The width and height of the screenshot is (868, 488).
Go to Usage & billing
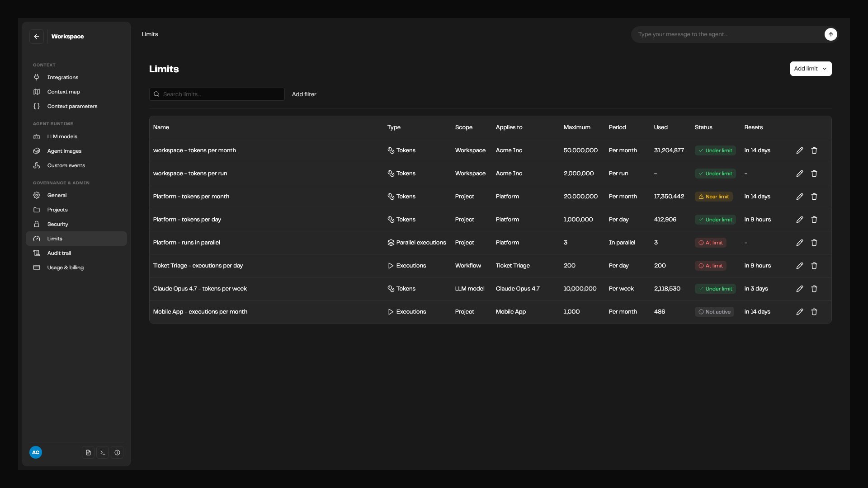click(76, 267)
